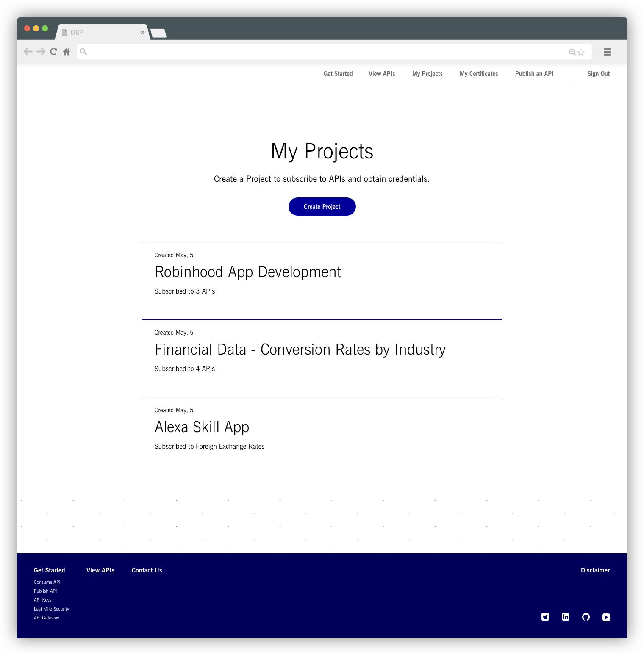Open the Twitter footer icon
The width and height of the screenshot is (644, 655).
(545, 617)
